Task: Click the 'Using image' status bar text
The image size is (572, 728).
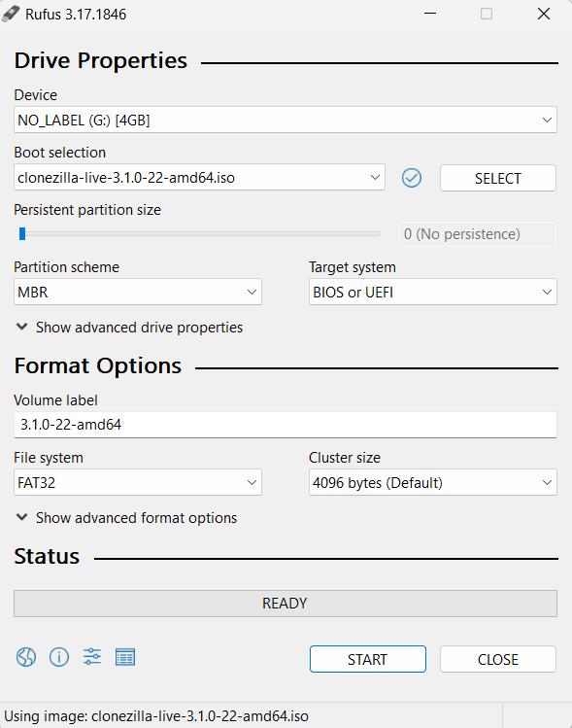Action: (156, 716)
